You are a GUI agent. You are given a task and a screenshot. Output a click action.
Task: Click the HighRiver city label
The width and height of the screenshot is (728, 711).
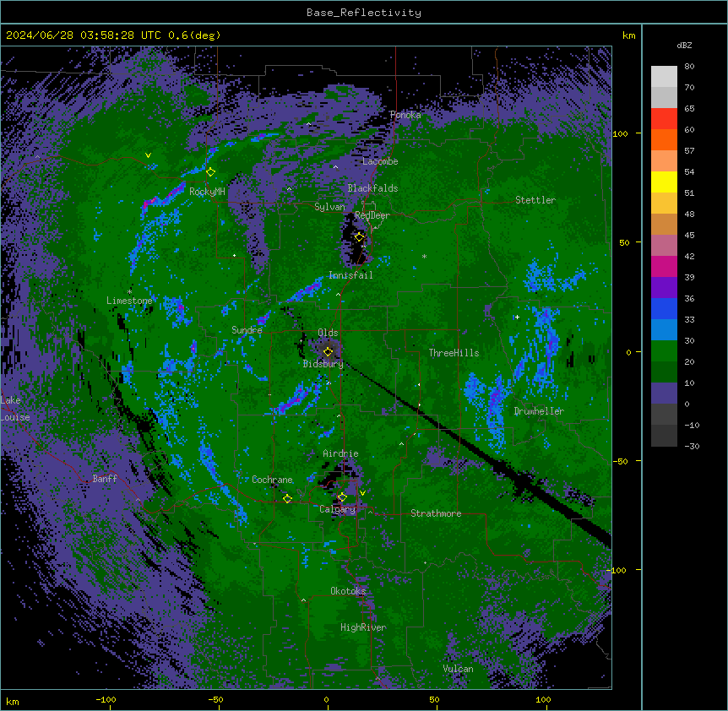point(363,627)
